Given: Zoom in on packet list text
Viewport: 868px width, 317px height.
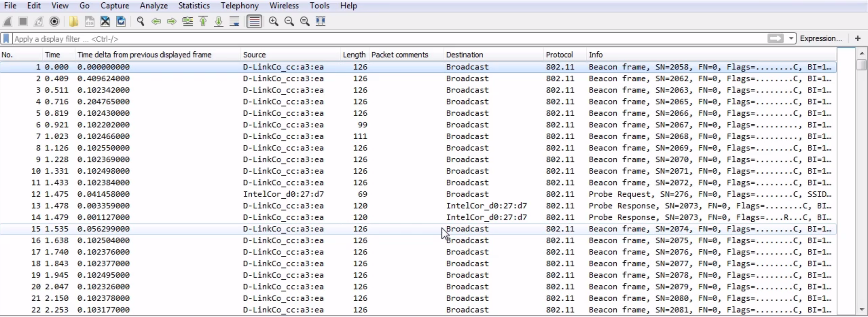Looking at the screenshot, I should coord(273,21).
